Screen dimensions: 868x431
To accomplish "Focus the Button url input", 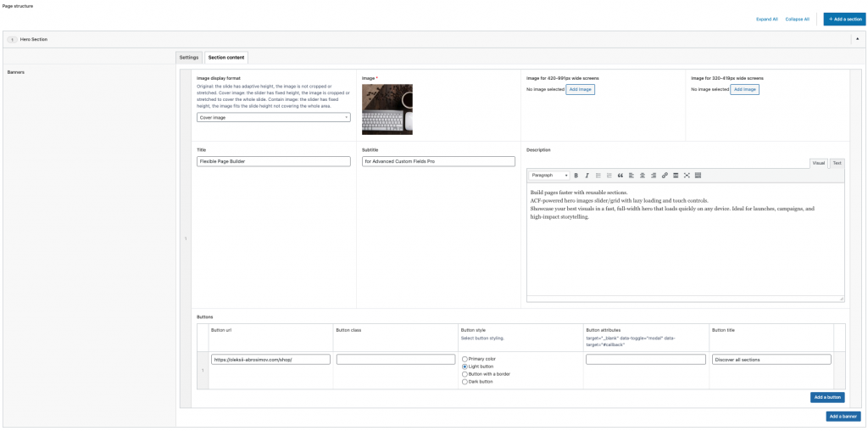I will click(x=270, y=360).
